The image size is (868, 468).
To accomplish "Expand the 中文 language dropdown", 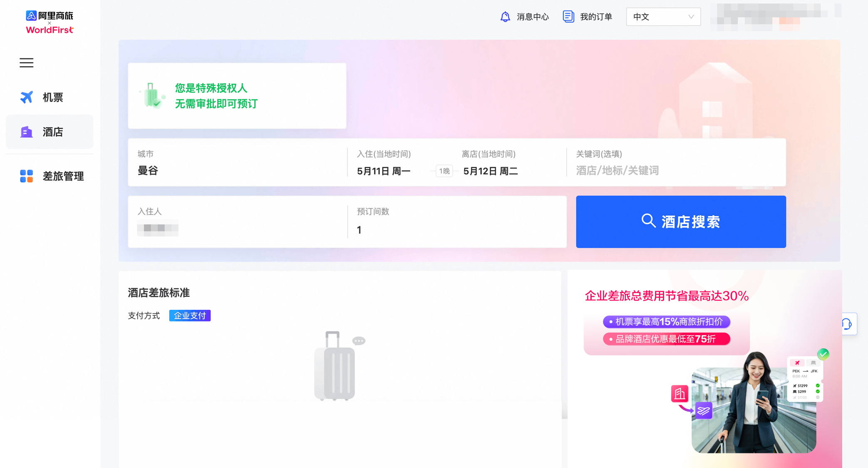I will click(663, 17).
